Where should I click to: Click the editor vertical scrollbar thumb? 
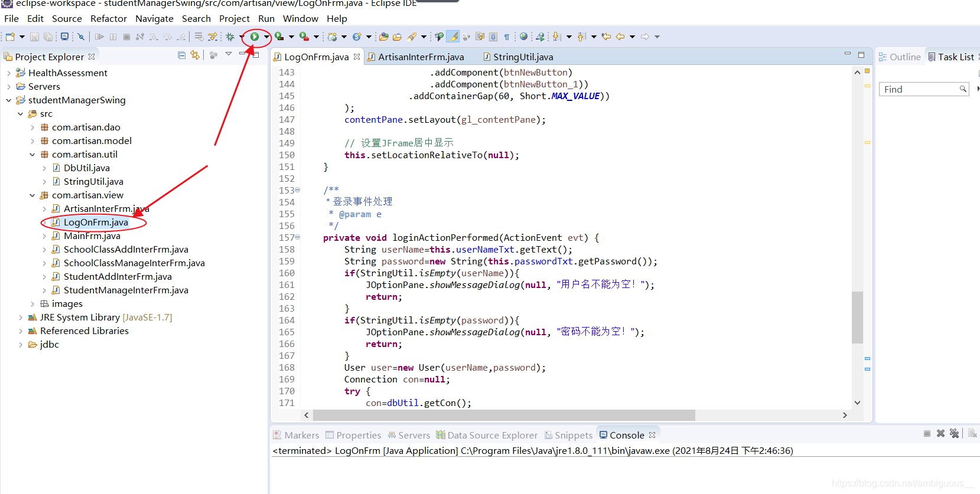click(857, 317)
